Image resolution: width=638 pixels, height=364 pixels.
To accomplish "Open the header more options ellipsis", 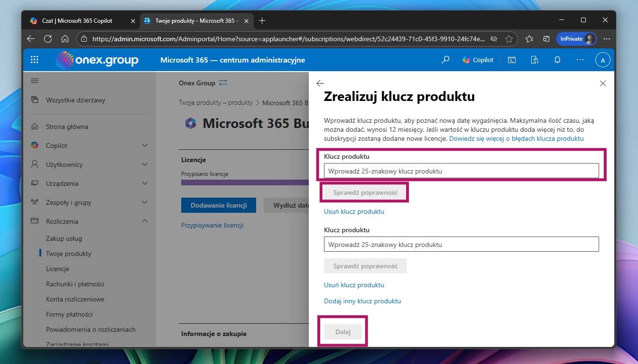I will tap(580, 60).
